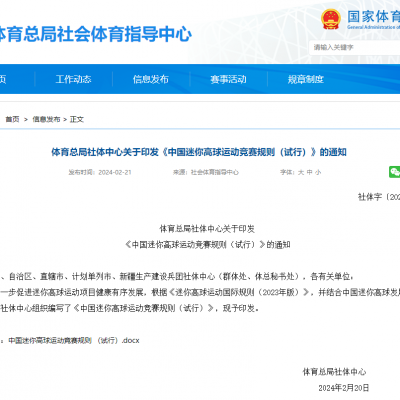Open the 规章制度 menu tab
400x400 pixels.
tap(306, 79)
